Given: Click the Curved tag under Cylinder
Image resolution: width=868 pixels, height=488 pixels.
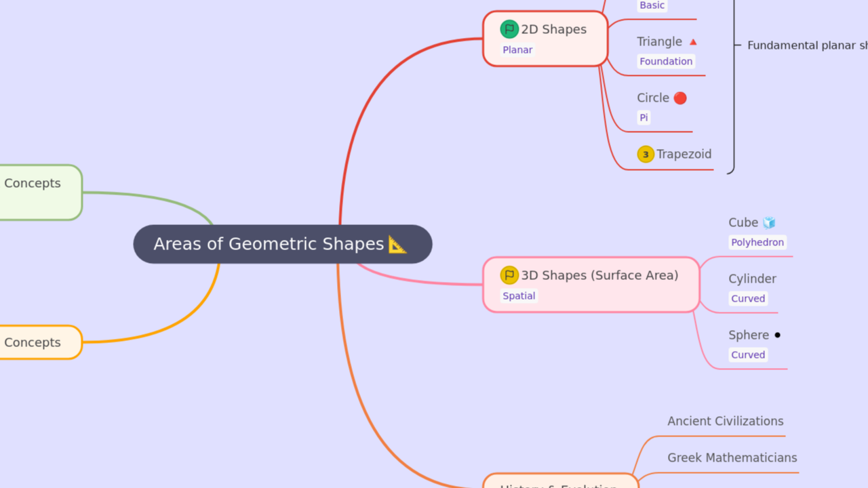Looking at the screenshot, I should (x=748, y=298).
